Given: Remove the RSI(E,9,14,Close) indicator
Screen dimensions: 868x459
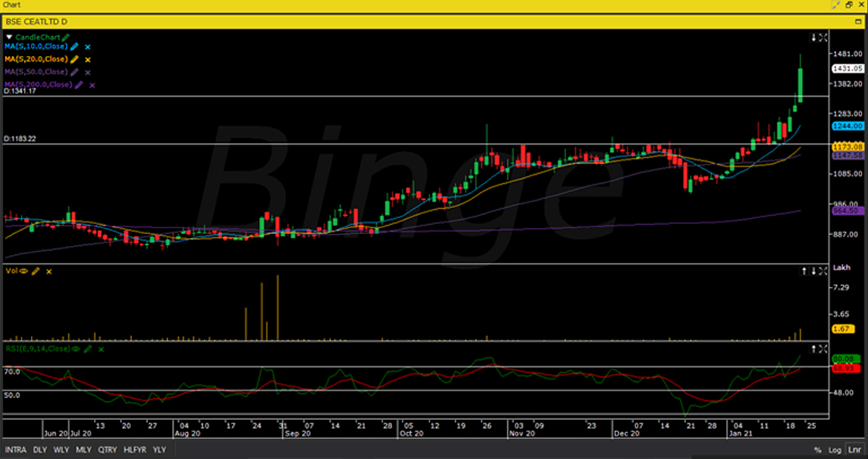Looking at the screenshot, I should tap(101, 350).
